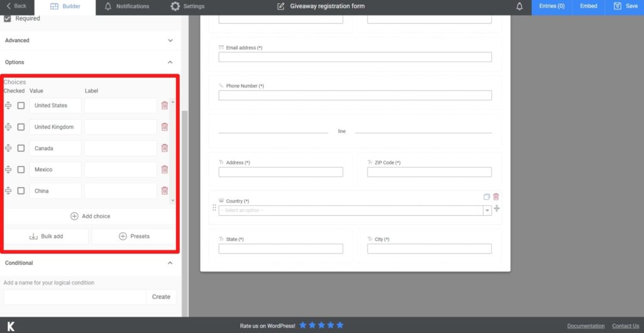
Task: Delete the Mexico choice
Action: pyautogui.click(x=164, y=169)
